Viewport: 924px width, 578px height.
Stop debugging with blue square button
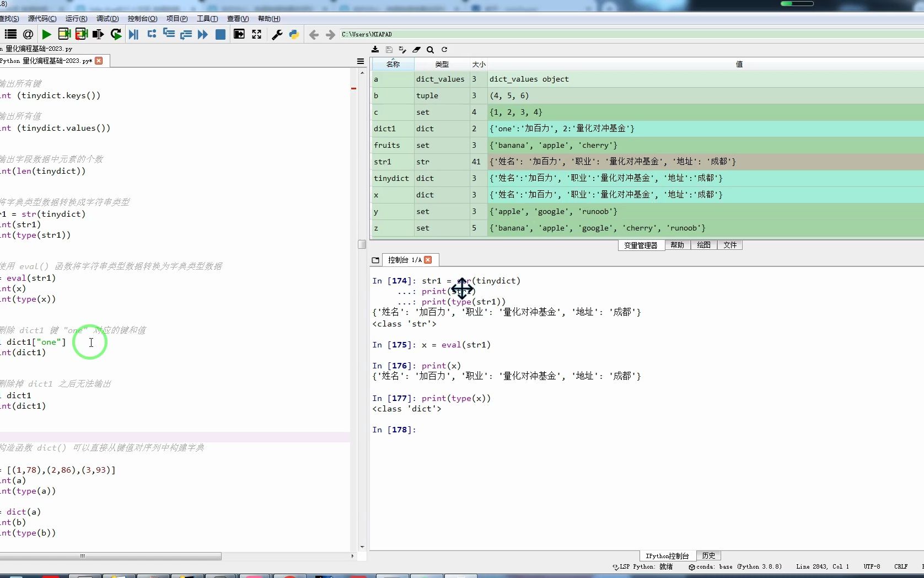(x=220, y=34)
